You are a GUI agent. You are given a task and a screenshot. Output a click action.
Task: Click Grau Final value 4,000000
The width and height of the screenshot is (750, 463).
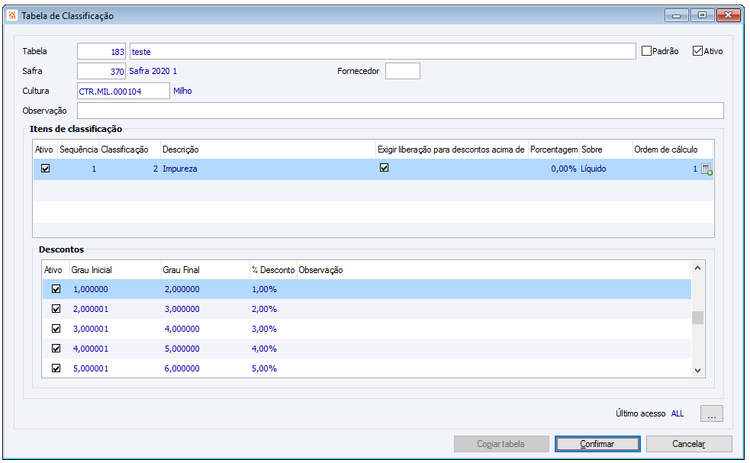pyautogui.click(x=182, y=329)
